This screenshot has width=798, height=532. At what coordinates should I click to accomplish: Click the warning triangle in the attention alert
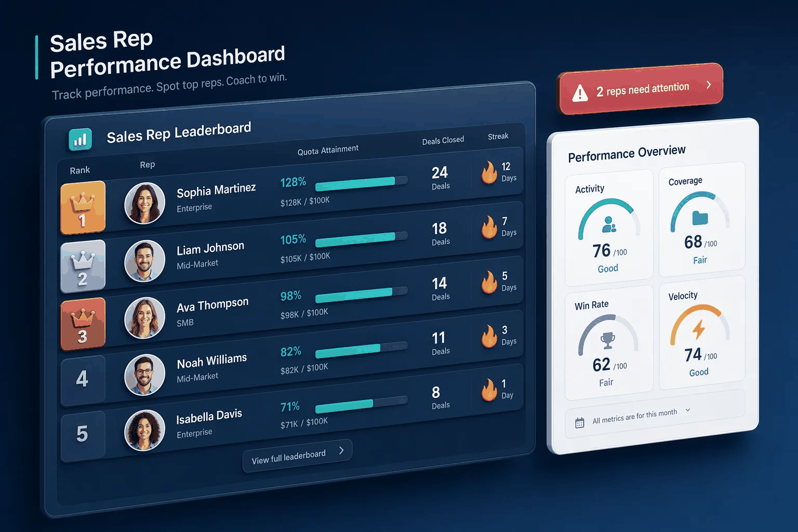click(x=580, y=93)
